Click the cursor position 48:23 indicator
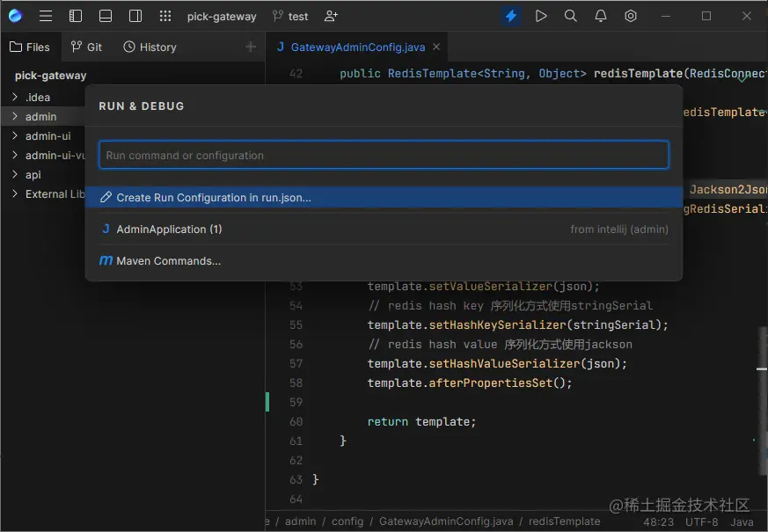This screenshot has height=532, width=768. click(x=658, y=522)
